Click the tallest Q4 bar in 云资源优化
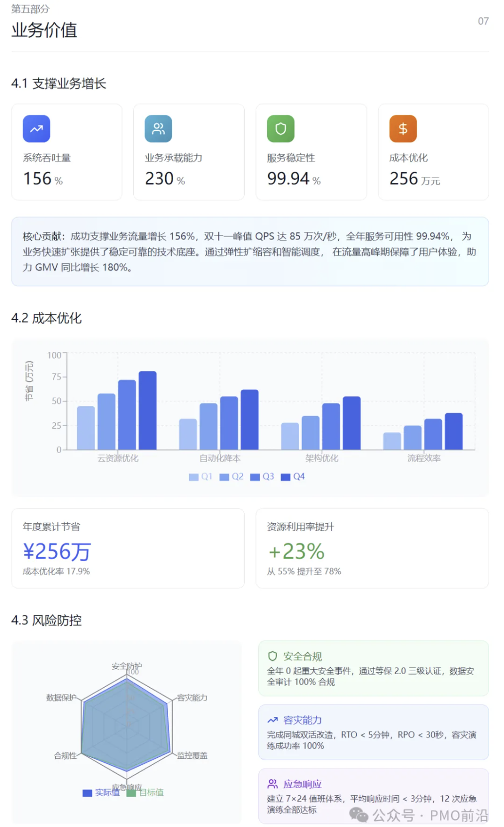Image resolution: width=504 pixels, height=827 pixels. coord(147,410)
